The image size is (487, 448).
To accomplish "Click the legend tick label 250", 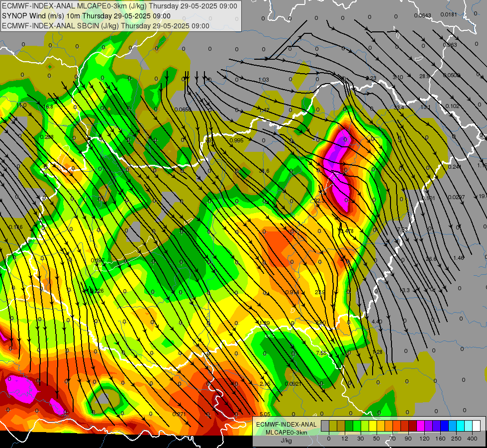I will coord(456,439).
